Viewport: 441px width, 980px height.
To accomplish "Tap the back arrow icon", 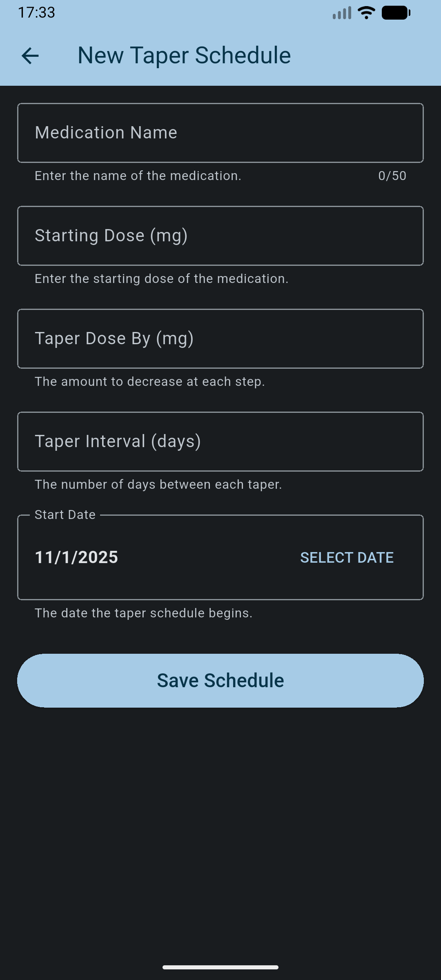I will (x=30, y=56).
